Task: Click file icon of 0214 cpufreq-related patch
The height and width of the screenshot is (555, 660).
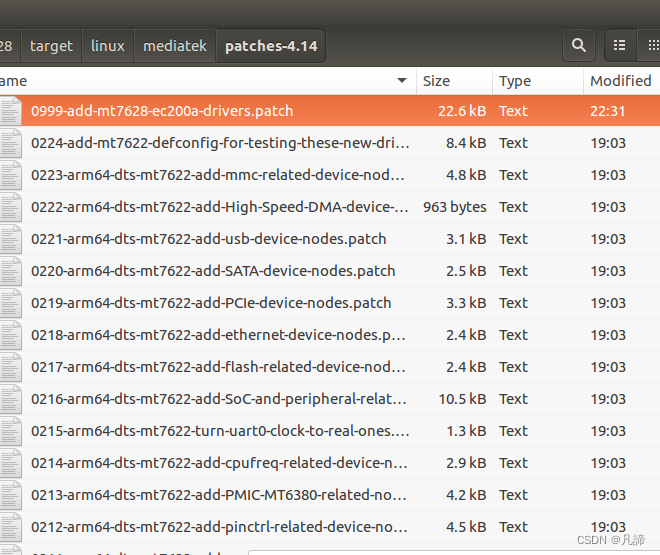Action: pos(10,463)
